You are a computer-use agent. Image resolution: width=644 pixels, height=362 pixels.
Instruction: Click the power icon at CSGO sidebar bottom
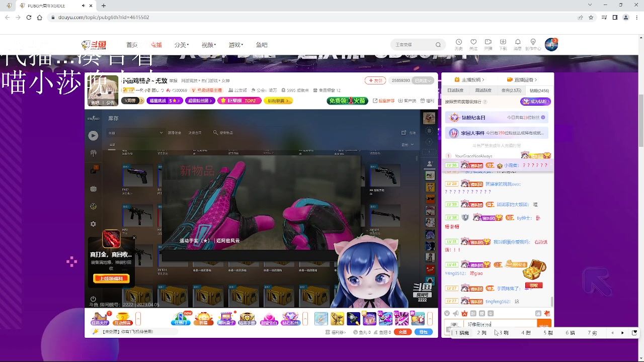(93, 299)
